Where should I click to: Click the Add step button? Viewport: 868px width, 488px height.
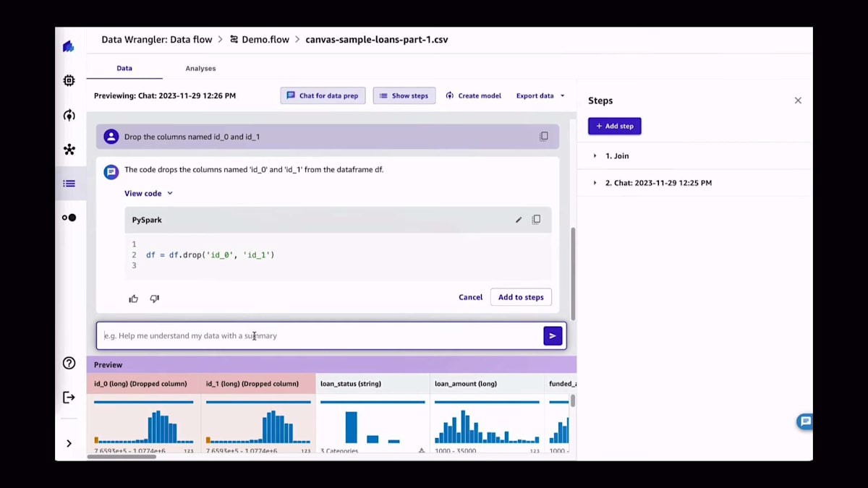[614, 126]
